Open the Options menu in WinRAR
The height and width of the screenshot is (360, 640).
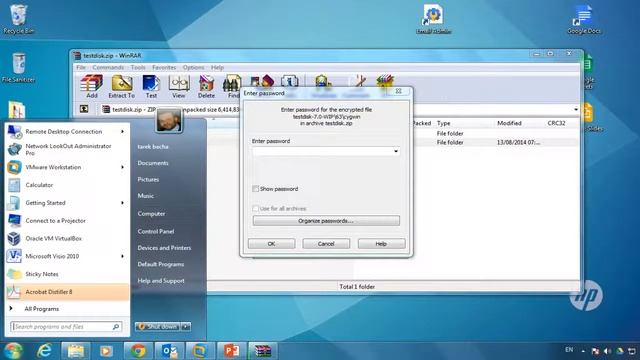point(193,67)
